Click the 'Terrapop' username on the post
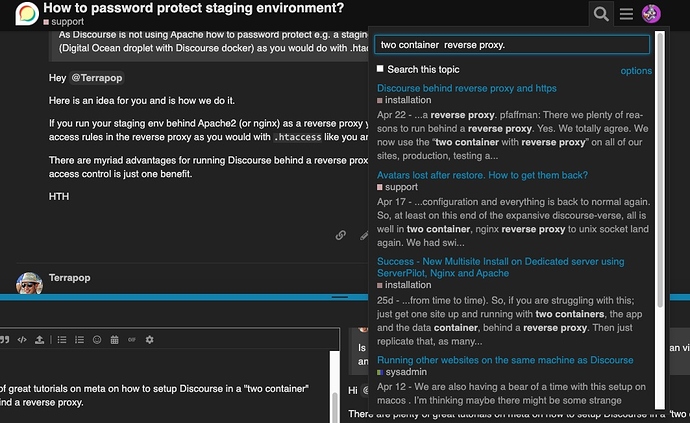690x423 pixels. [x=70, y=278]
